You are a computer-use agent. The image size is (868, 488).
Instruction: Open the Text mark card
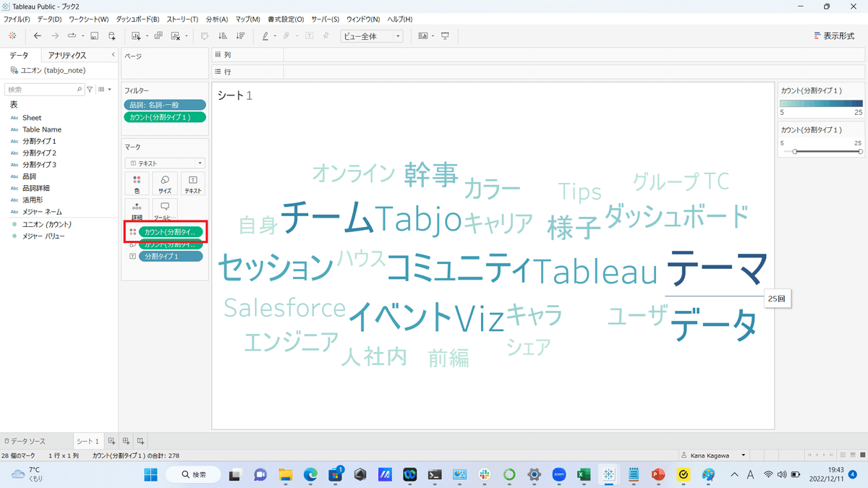[193, 184]
